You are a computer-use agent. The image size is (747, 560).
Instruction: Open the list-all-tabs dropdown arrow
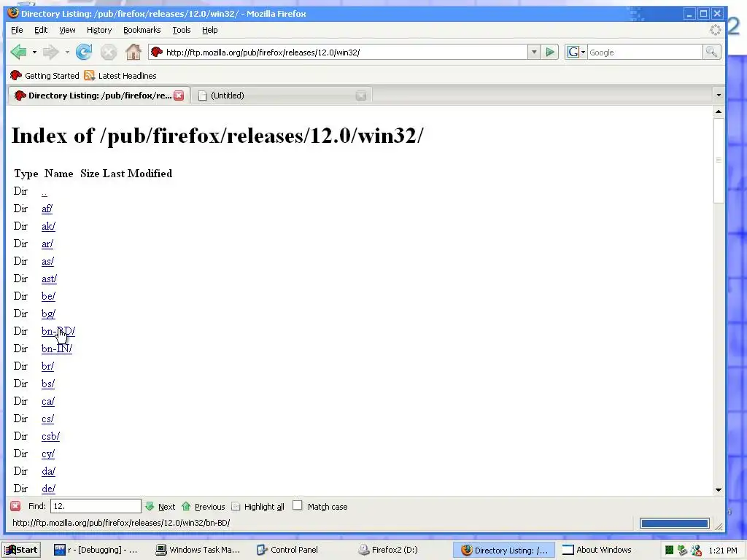click(719, 96)
